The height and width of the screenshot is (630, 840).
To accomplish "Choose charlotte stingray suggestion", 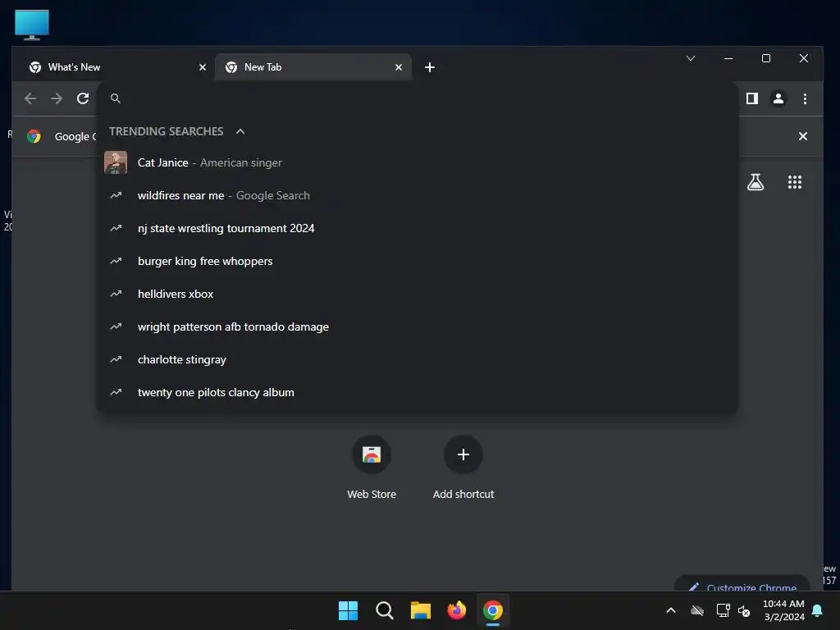I will [x=417, y=359].
